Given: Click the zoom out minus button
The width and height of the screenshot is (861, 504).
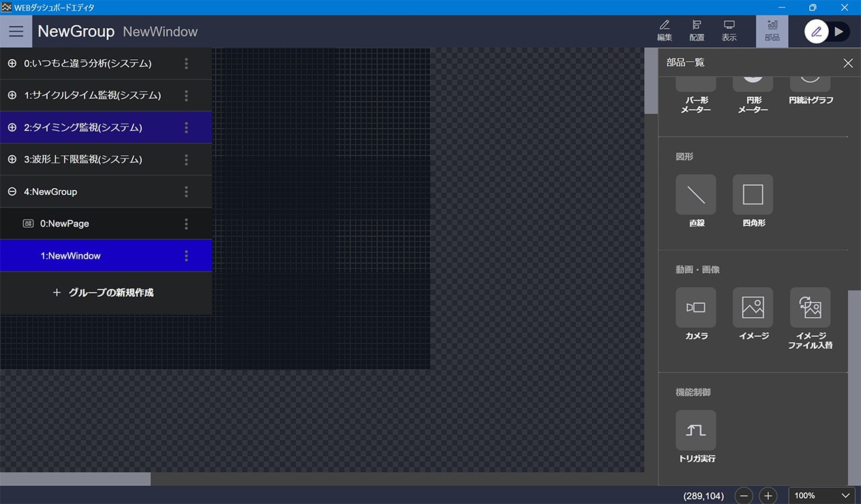Looking at the screenshot, I should click(744, 496).
